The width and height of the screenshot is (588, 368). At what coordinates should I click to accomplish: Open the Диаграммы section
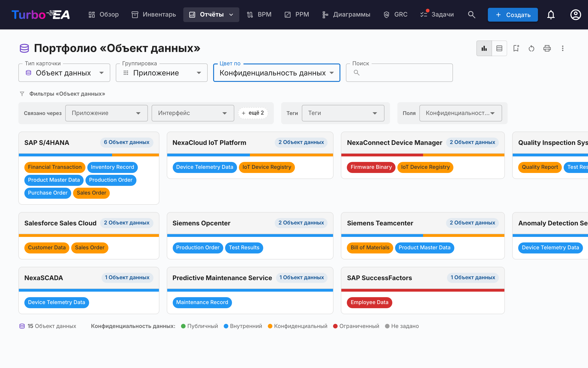[346, 14]
